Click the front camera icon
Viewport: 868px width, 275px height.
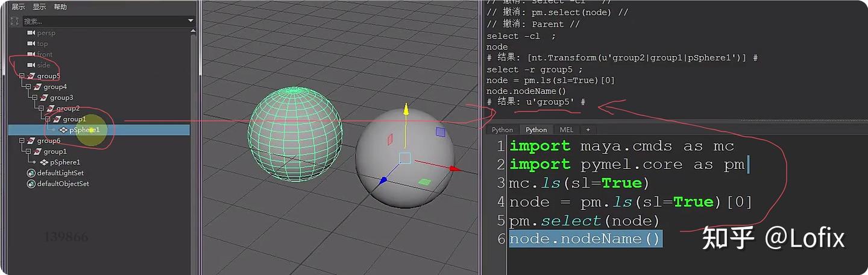point(31,54)
